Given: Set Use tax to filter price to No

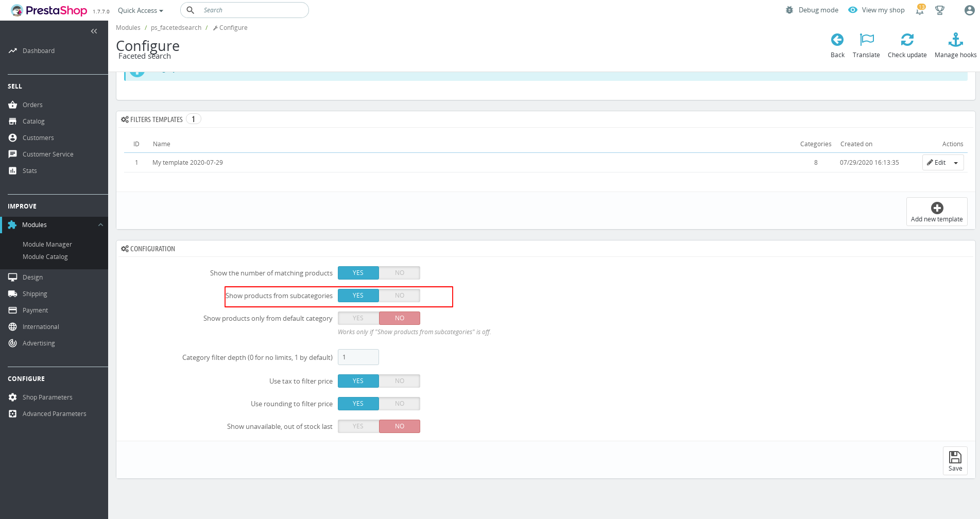Looking at the screenshot, I should [x=400, y=381].
